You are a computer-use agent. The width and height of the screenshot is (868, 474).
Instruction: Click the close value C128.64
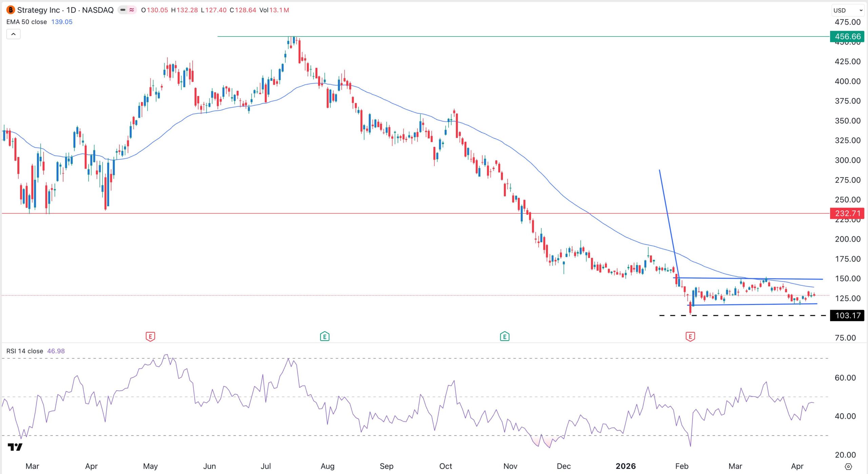[243, 10]
